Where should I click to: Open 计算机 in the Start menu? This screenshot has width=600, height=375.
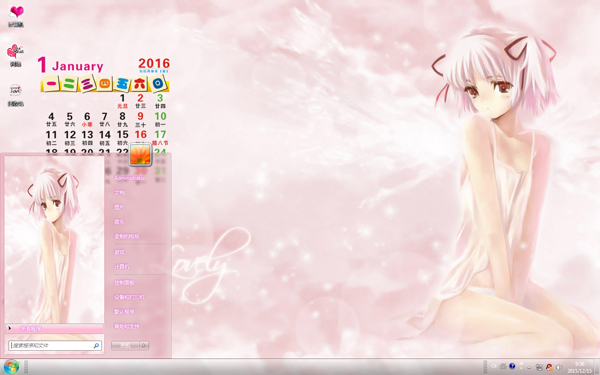(122, 267)
